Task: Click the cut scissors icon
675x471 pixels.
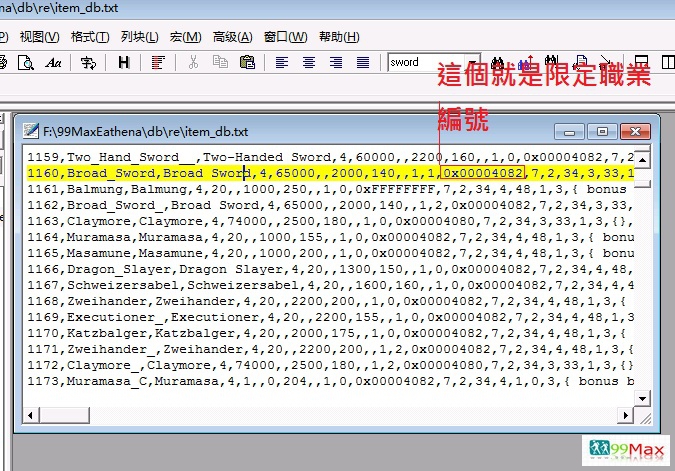Action: point(193,62)
